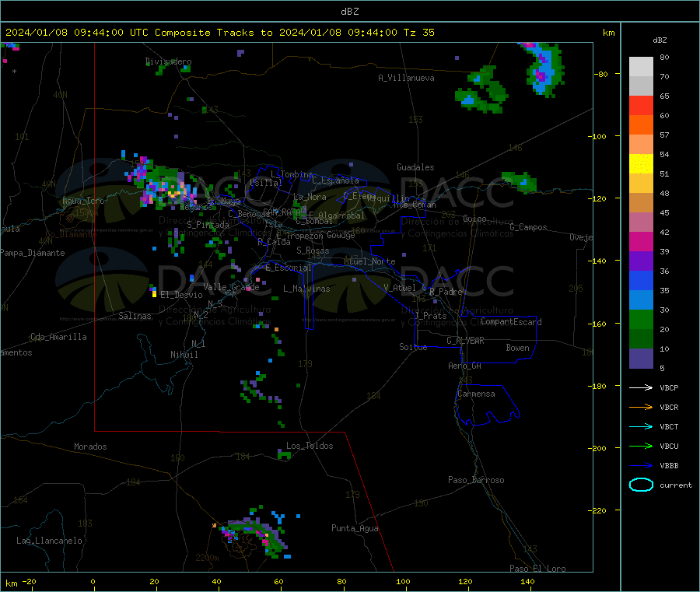700x592 pixels.
Task: Click the timestamp 2024/01/08 09:44:00 UTC header
Action: (x=77, y=33)
